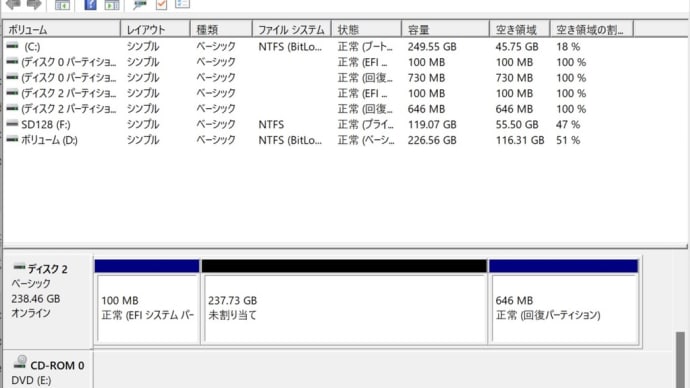Select the 100 MB EFI system partition block
690x388 pixels.
click(147, 302)
